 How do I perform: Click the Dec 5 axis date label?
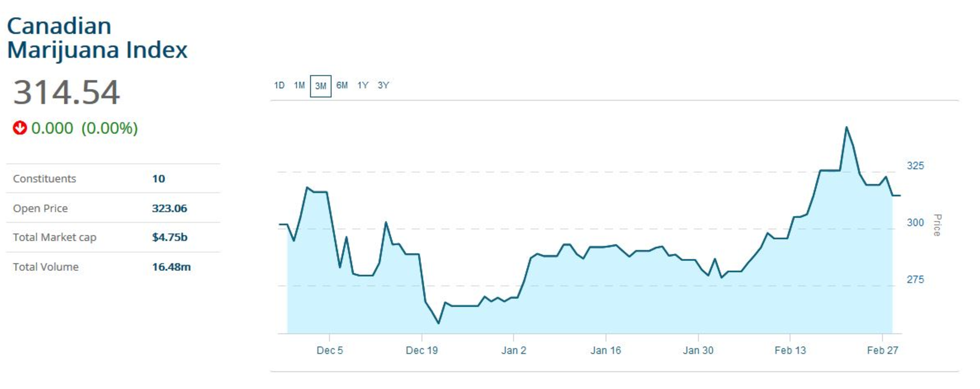[330, 351]
